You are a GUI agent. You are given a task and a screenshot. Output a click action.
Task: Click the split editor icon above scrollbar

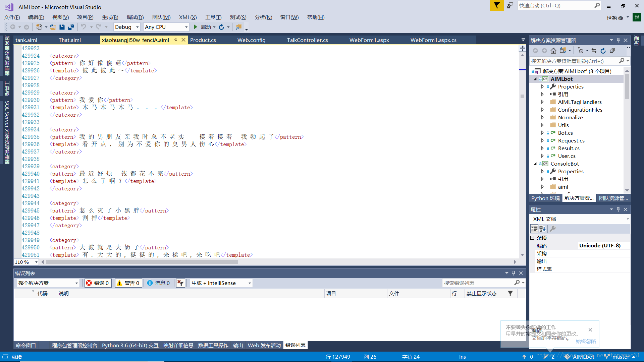pyautogui.click(x=522, y=48)
